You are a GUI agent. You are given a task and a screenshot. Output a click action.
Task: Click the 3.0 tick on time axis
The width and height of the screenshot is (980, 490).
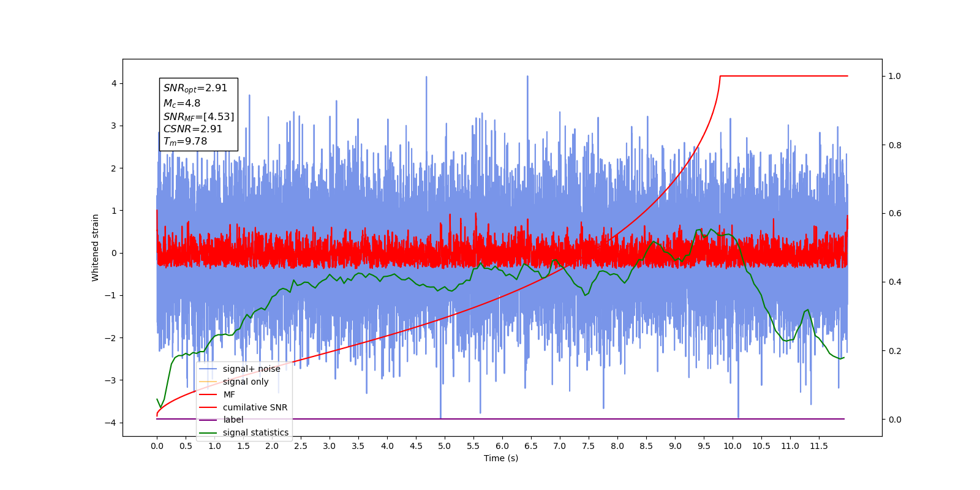(x=330, y=446)
